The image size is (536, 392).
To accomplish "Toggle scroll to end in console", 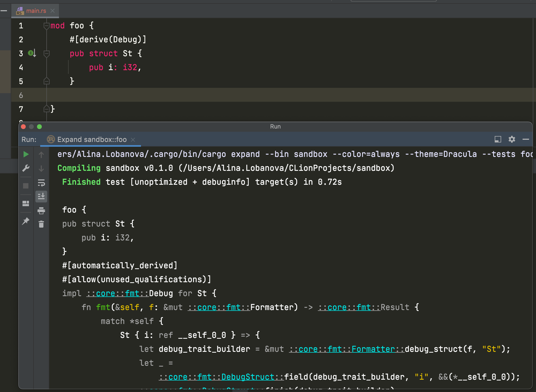I will [x=41, y=196].
